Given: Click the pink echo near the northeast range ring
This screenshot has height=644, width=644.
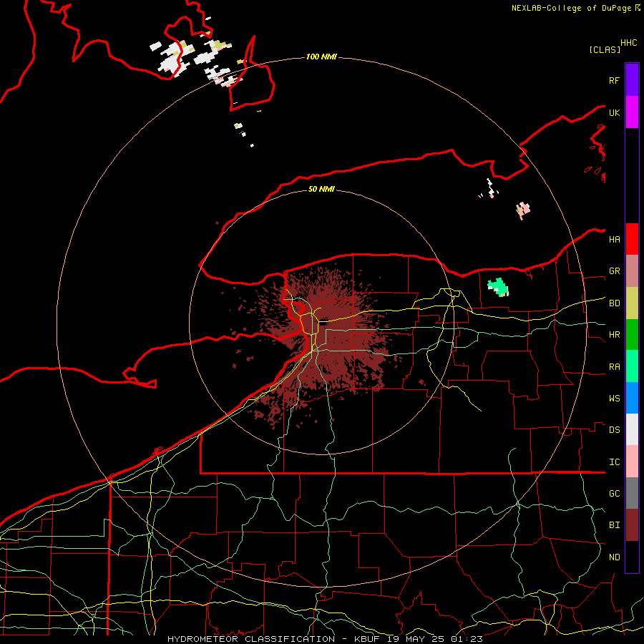Looking at the screenshot, I should [x=523, y=210].
